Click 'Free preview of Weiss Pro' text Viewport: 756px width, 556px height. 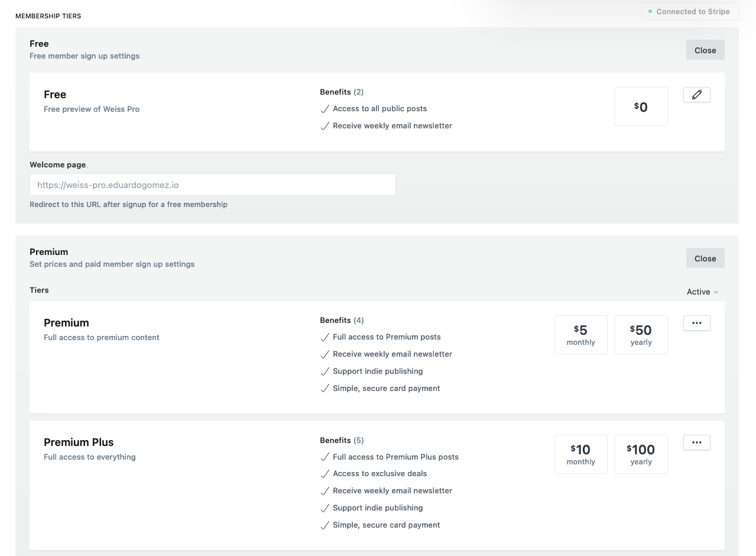pos(92,109)
